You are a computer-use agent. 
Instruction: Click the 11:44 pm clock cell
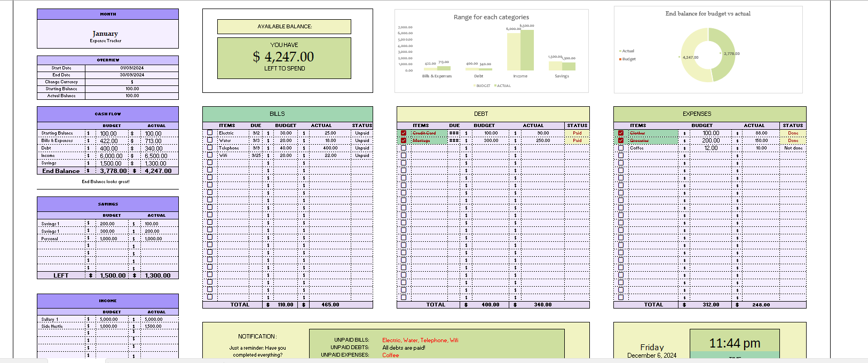(735, 343)
